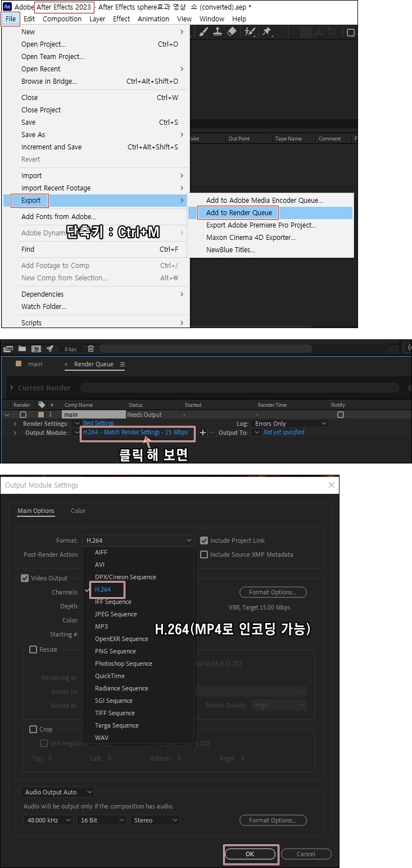Open the Format dropdown showing H.264
The image size is (412, 868).
pos(138,540)
